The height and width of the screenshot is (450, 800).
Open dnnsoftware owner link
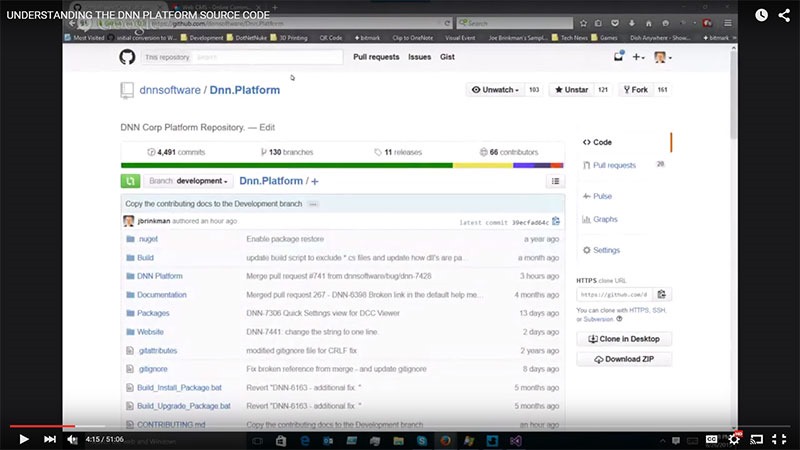[x=170, y=90]
